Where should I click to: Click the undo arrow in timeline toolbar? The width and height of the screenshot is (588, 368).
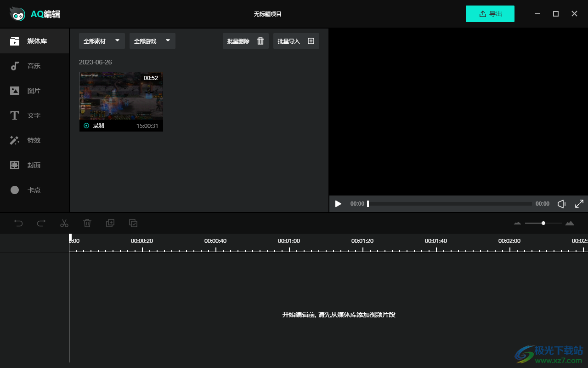[x=18, y=223]
